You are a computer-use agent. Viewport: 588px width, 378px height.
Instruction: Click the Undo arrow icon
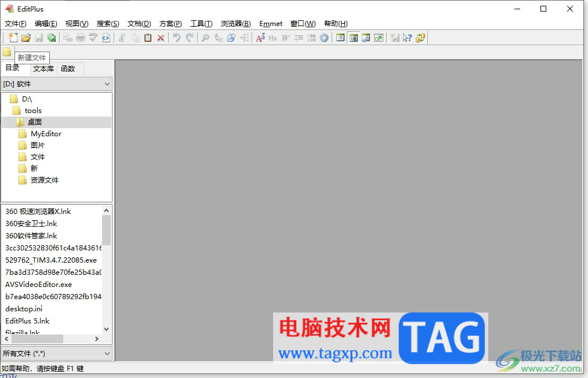click(177, 38)
